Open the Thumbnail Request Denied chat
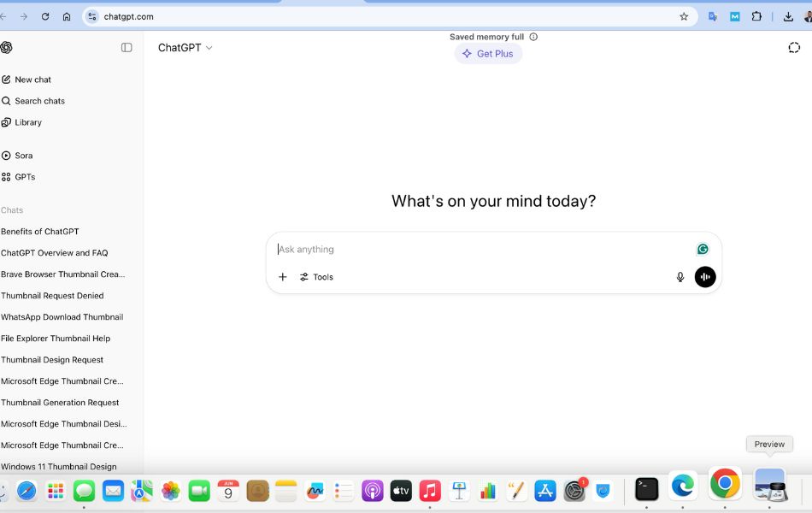Image resolution: width=812 pixels, height=513 pixels. click(52, 296)
